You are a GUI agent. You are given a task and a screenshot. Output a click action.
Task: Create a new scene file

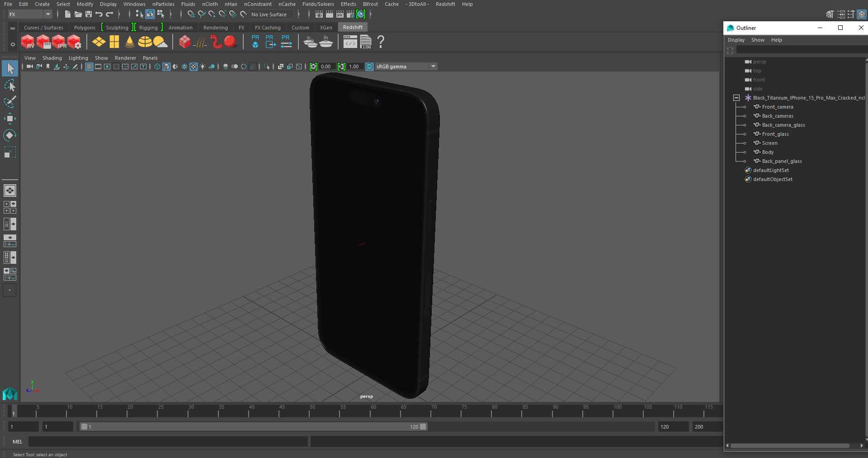pyautogui.click(x=67, y=14)
